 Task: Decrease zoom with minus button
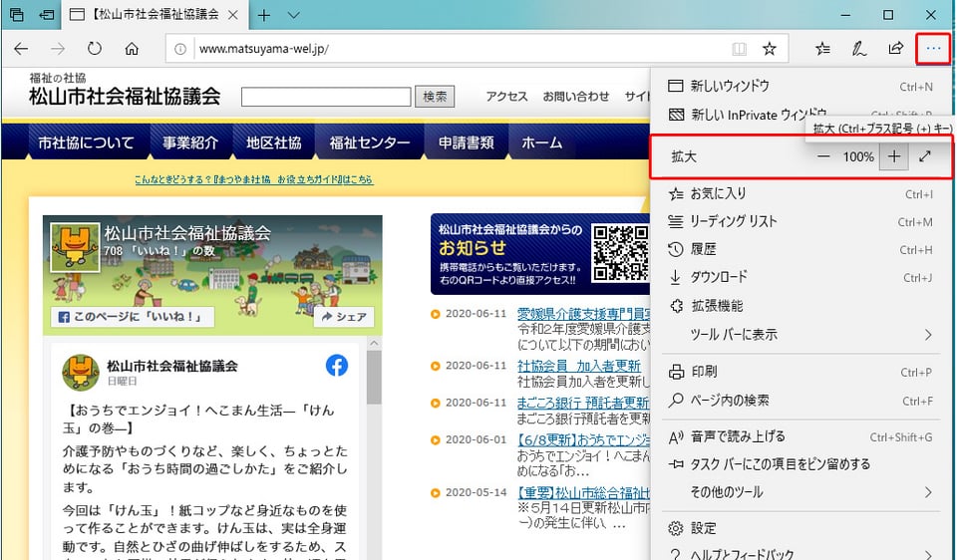[823, 156]
